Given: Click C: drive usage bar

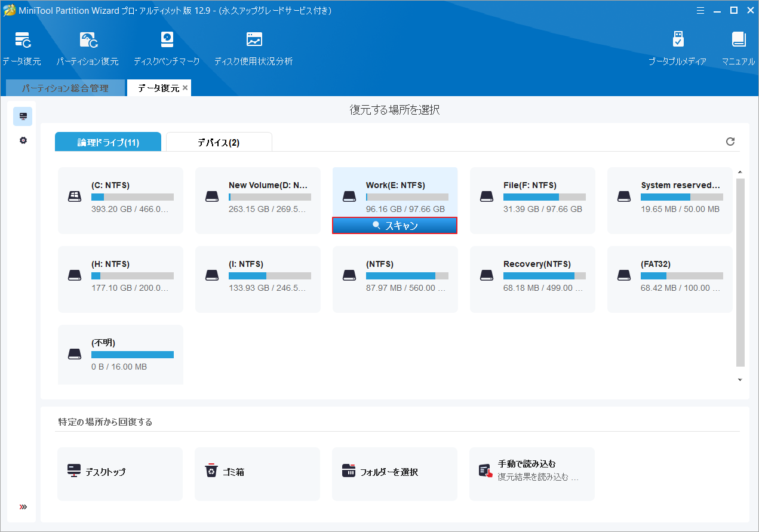Looking at the screenshot, I should pos(133,197).
